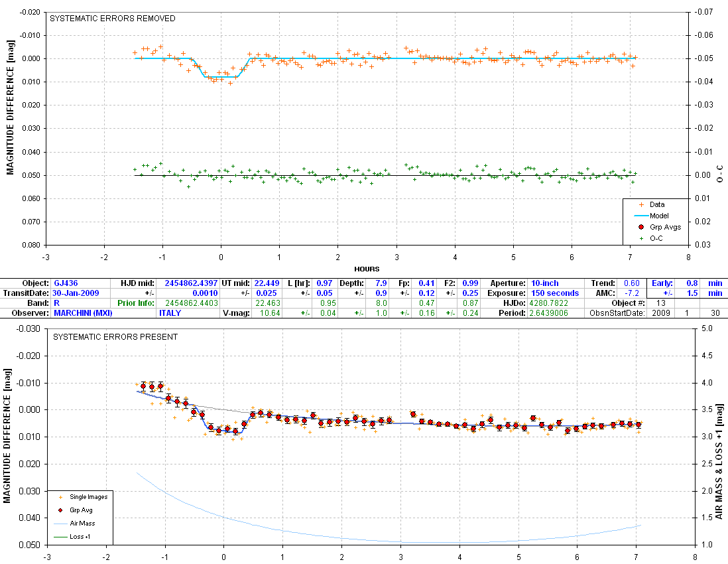Screen dimensions: 728x564
Task: Select the Exposure value 150 seconds
Action: point(555,293)
